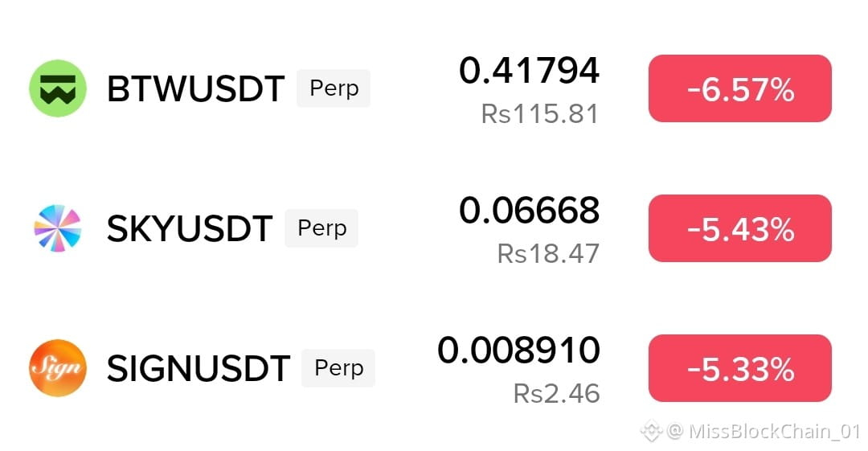Click the -5.33% change button
This screenshot has height=451, width=868.
pos(740,368)
